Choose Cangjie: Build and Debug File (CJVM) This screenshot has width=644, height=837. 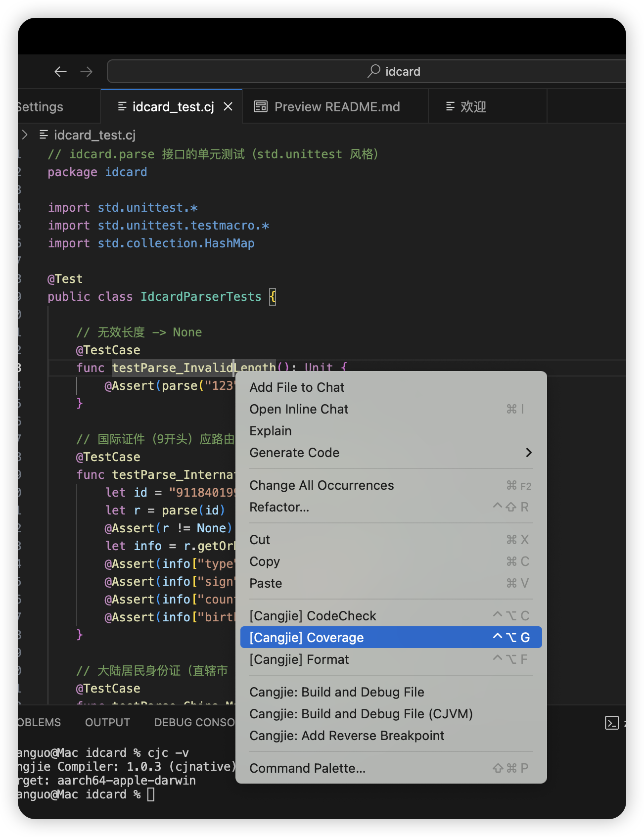391,714
